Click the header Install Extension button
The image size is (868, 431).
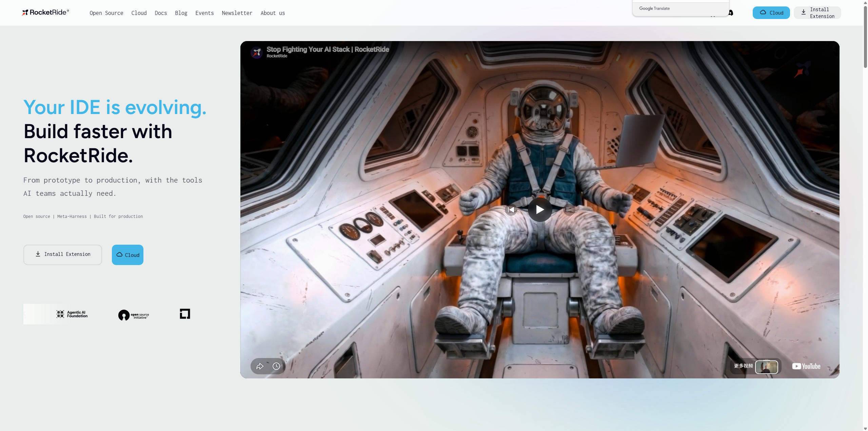817,13
